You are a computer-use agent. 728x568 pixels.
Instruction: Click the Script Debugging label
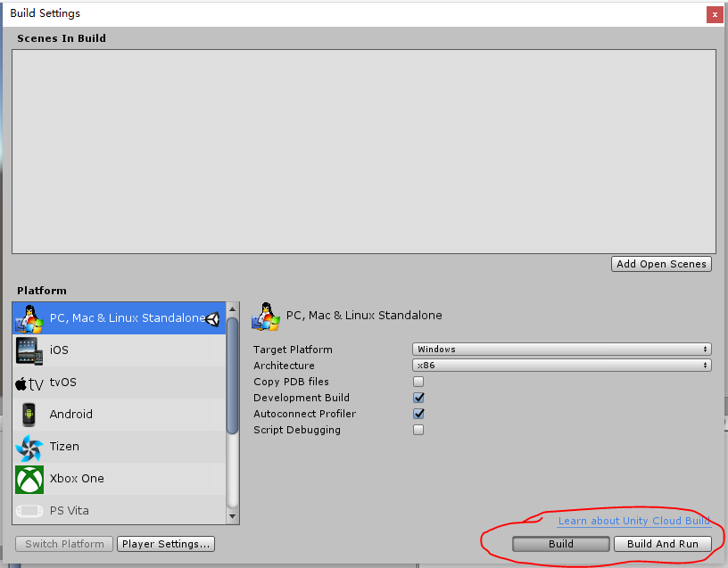click(297, 430)
